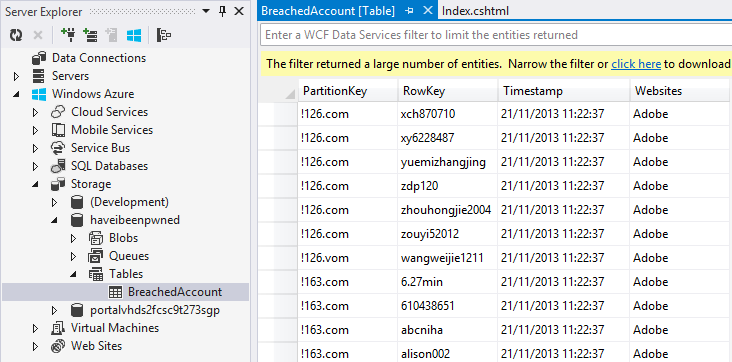The image size is (732, 362).
Task: Select the RowKey cell xch870710
Action: pos(447,114)
